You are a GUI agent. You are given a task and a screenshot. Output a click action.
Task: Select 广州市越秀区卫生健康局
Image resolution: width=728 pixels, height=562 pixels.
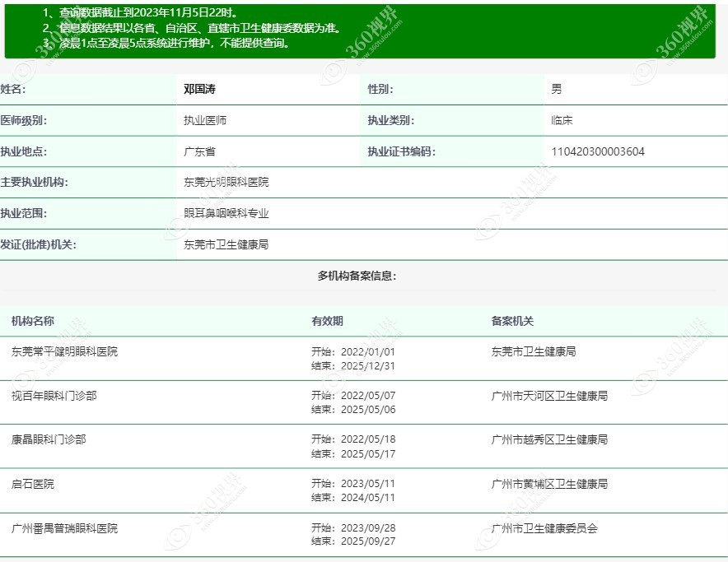[x=549, y=439]
